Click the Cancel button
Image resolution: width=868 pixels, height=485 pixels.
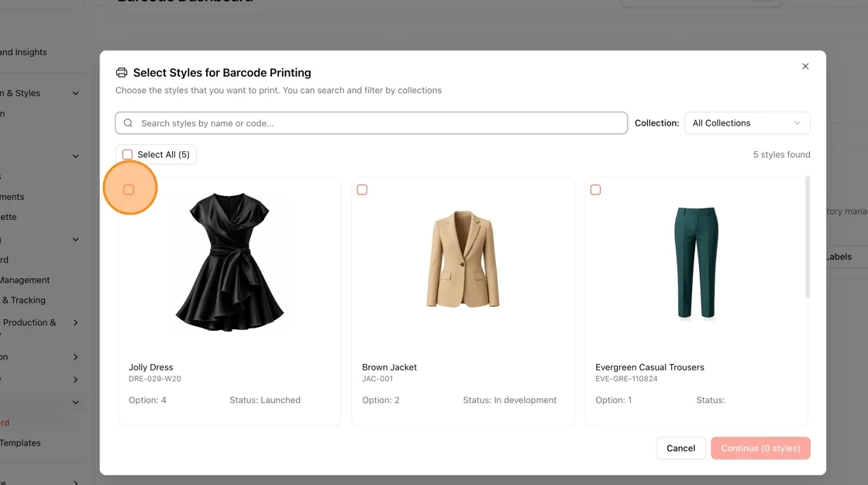(x=681, y=449)
